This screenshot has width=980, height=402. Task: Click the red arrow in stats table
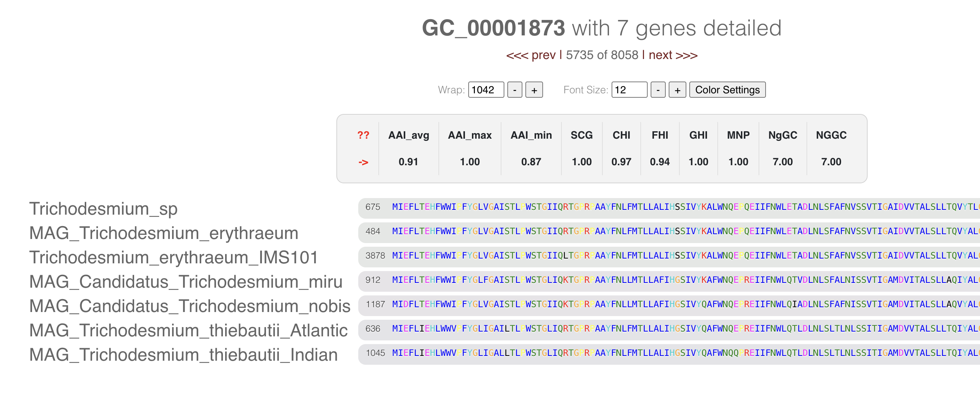363,162
